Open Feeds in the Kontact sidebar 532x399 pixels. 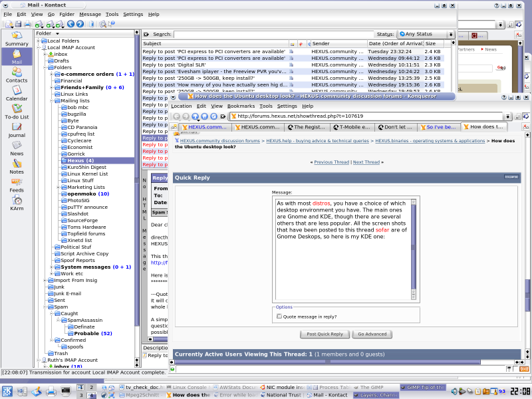[17, 184]
